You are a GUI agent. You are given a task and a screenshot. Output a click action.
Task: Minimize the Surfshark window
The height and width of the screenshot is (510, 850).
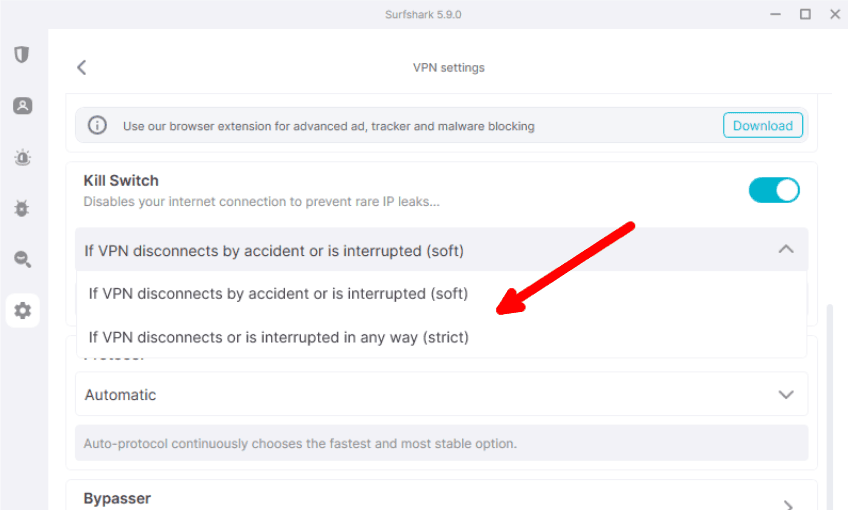pyautogui.click(x=776, y=14)
